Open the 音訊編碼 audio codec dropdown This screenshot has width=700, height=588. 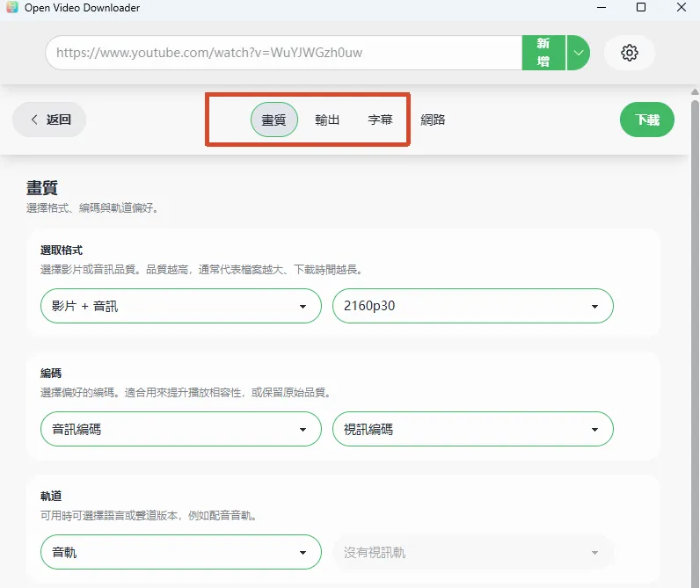(x=181, y=429)
